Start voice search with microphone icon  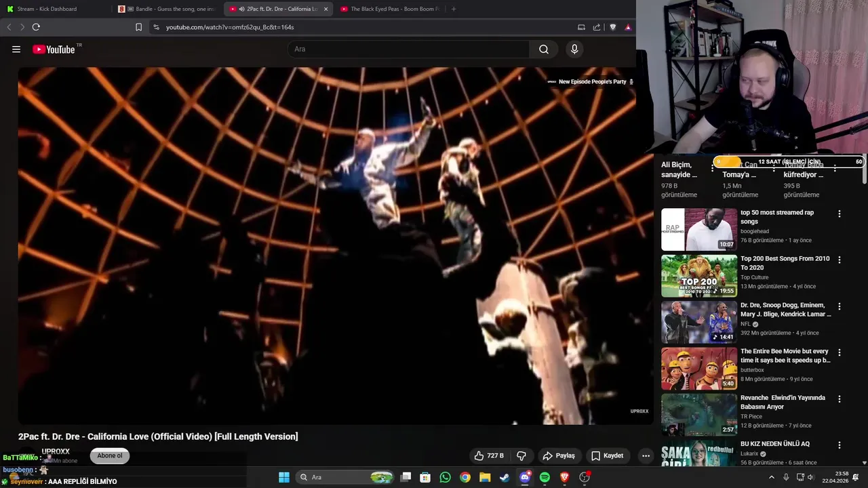pos(574,49)
